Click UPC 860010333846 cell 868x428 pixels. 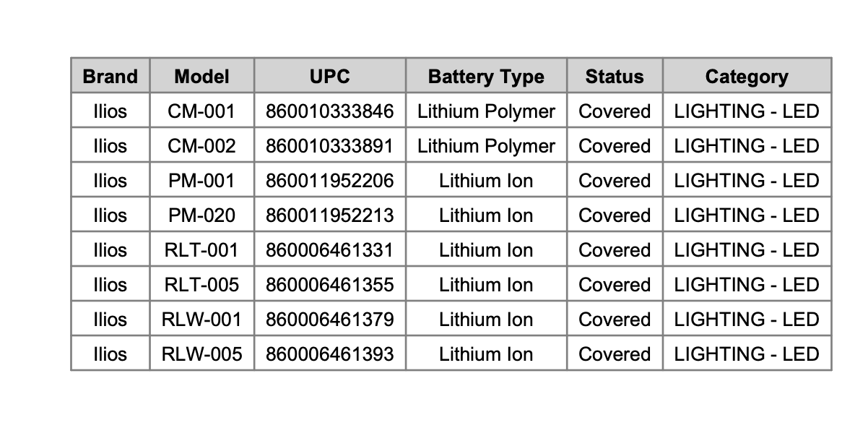329,111
